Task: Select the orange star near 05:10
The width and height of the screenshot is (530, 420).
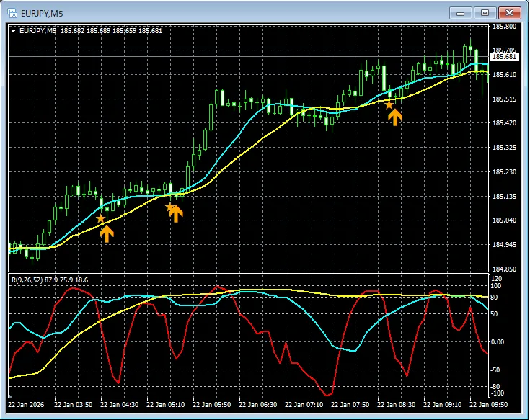Action: point(170,207)
